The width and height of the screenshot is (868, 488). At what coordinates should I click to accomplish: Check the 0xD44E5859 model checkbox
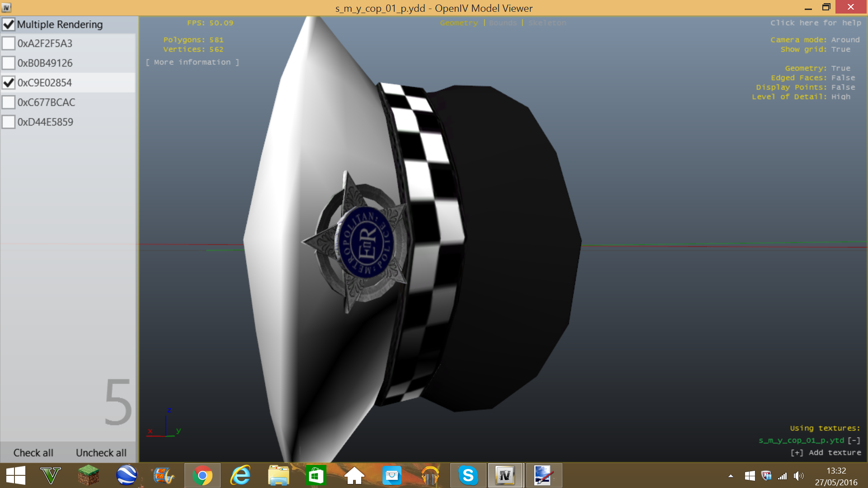coord(9,122)
